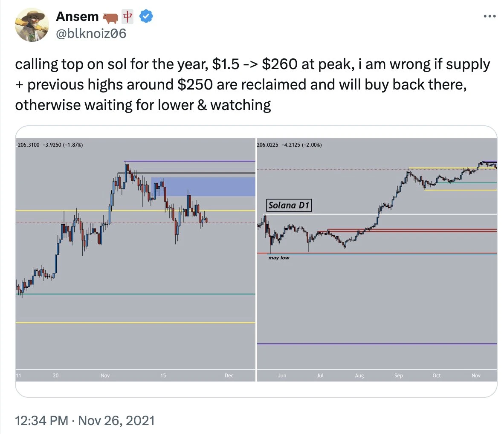Click the "may low" chart annotation

pos(279,258)
